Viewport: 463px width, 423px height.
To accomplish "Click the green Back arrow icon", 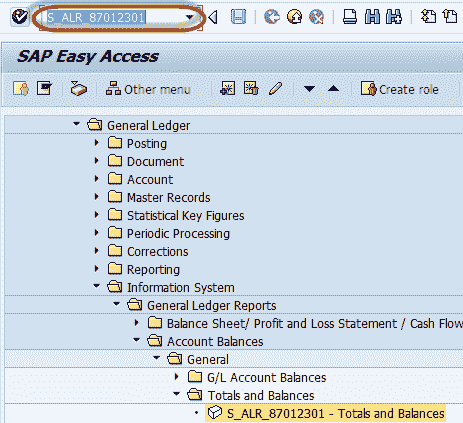I will (272, 16).
